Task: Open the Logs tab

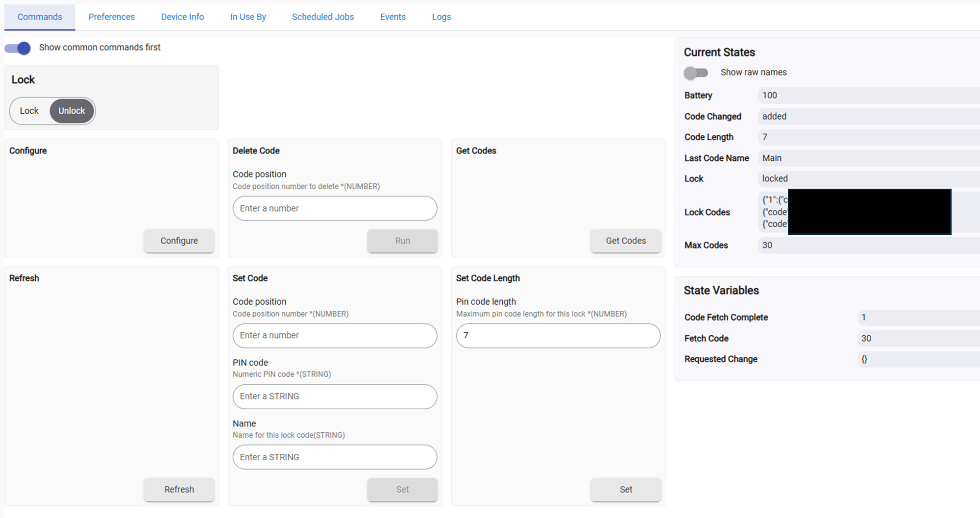Action: (x=441, y=17)
